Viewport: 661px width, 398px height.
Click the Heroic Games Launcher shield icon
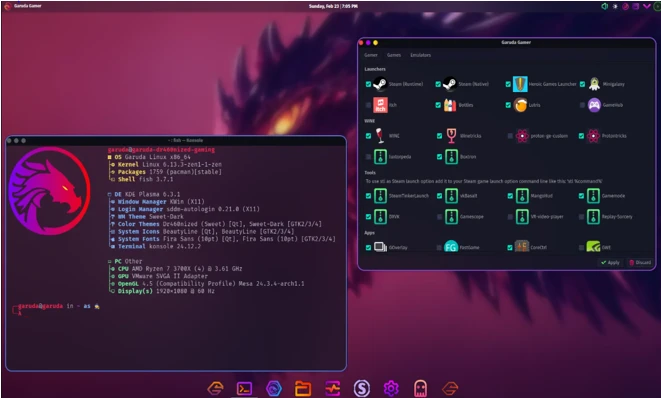click(x=520, y=84)
